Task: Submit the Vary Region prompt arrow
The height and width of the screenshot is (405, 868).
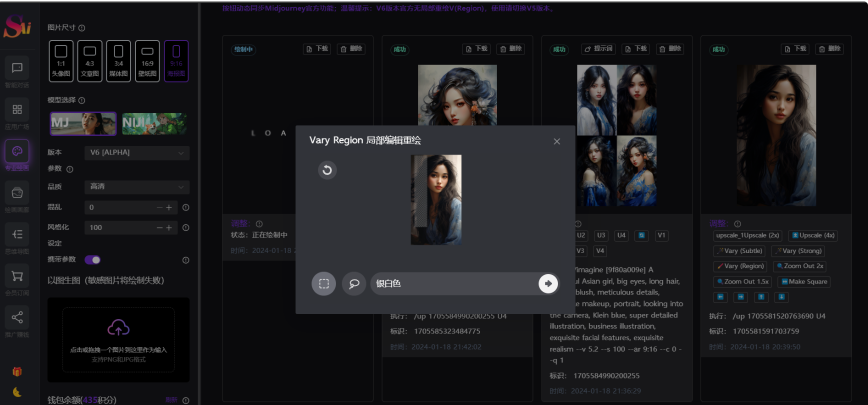Action: pyautogui.click(x=548, y=283)
